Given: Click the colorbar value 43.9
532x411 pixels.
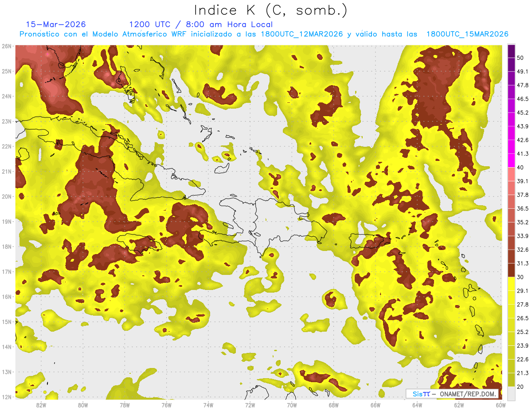Looking at the screenshot, I should (x=522, y=126).
